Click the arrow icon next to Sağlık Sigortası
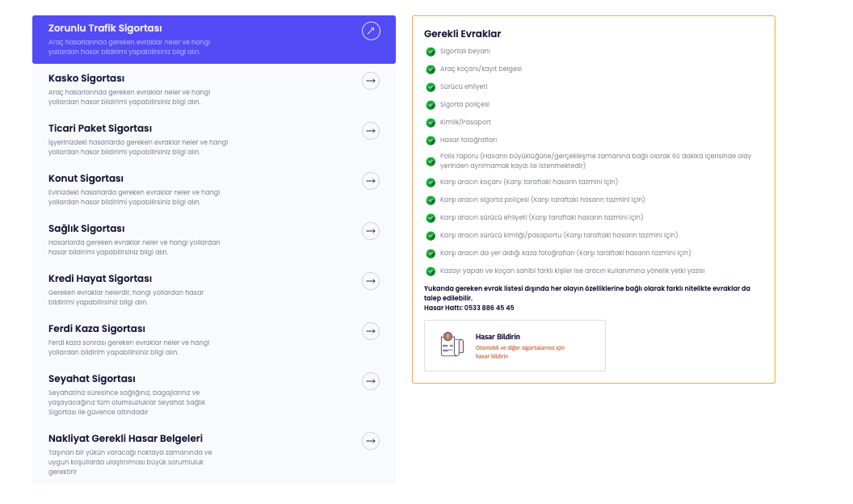Screen dimensions: 853x504 371,231
